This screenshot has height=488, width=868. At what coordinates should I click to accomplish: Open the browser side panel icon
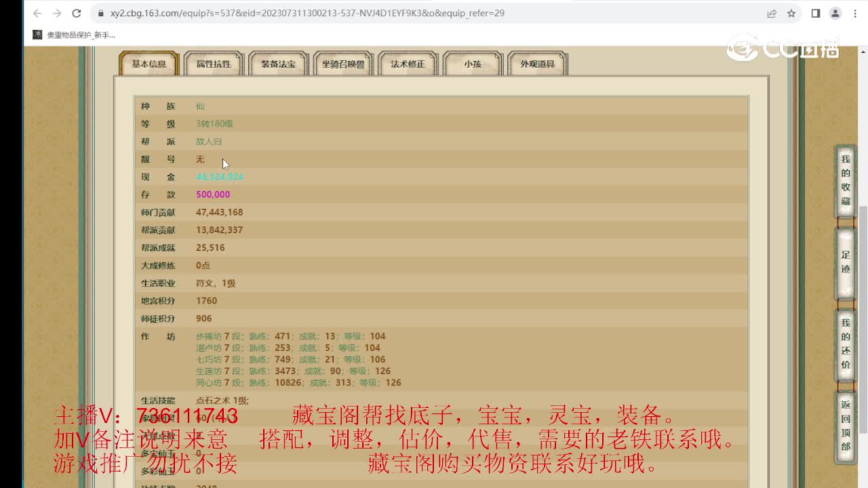click(816, 13)
